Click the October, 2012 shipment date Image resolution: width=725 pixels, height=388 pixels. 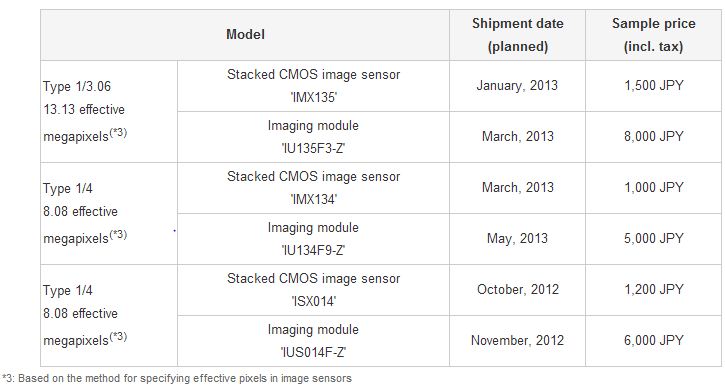(517, 289)
